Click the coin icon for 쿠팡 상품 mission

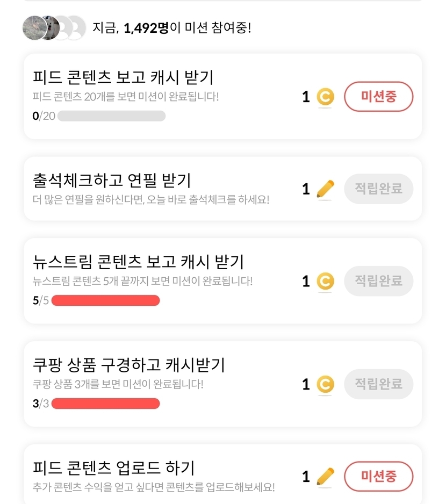[x=325, y=384]
